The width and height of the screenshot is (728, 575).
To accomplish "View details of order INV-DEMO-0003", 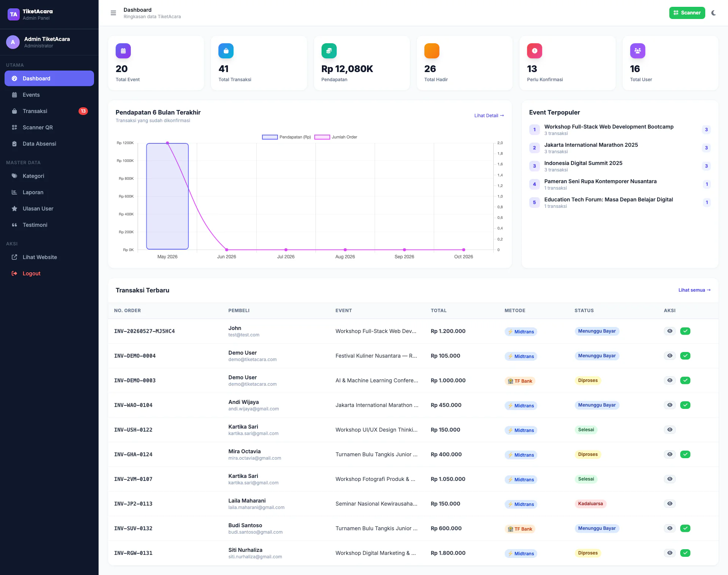I will [670, 380].
